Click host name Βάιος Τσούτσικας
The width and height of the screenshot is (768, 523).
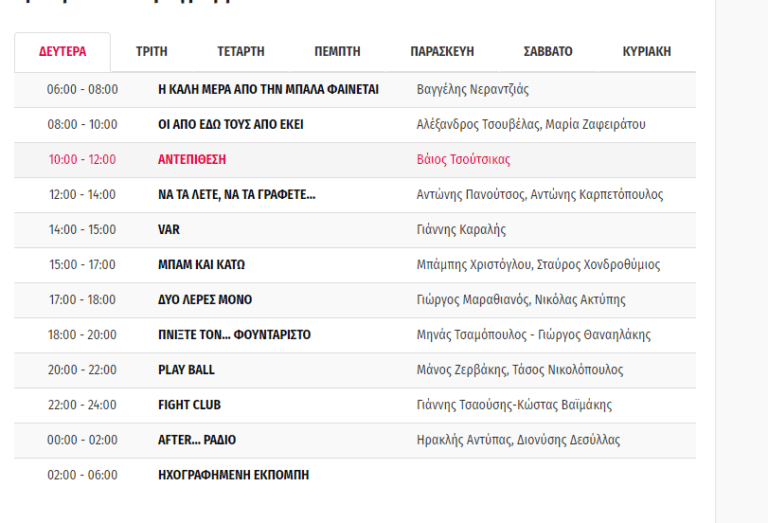[463, 160]
